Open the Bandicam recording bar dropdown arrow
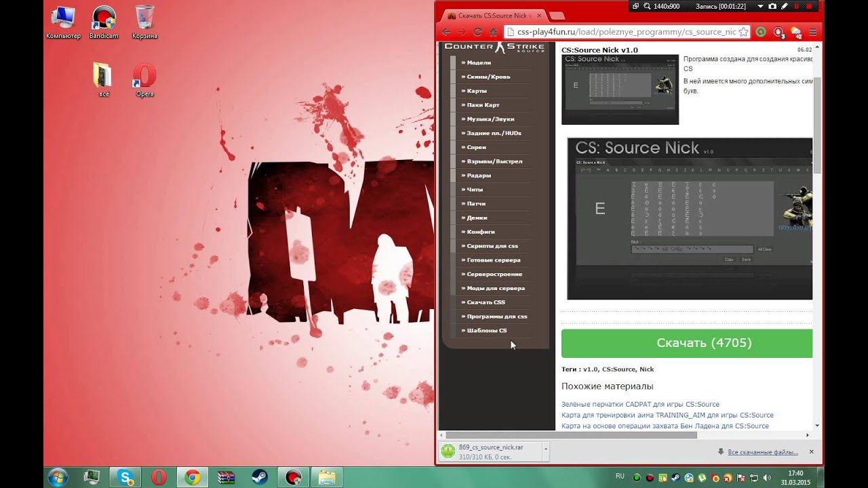The height and width of the screenshot is (488, 868). 759,6
